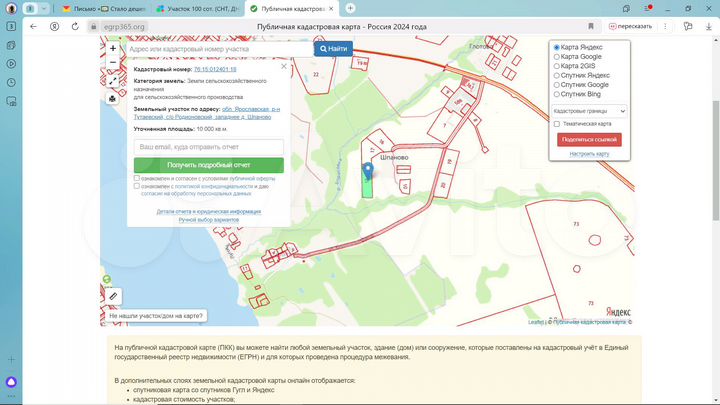The image size is (720, 405).
Task: Open a new browser tab
Action: [350, 8]
